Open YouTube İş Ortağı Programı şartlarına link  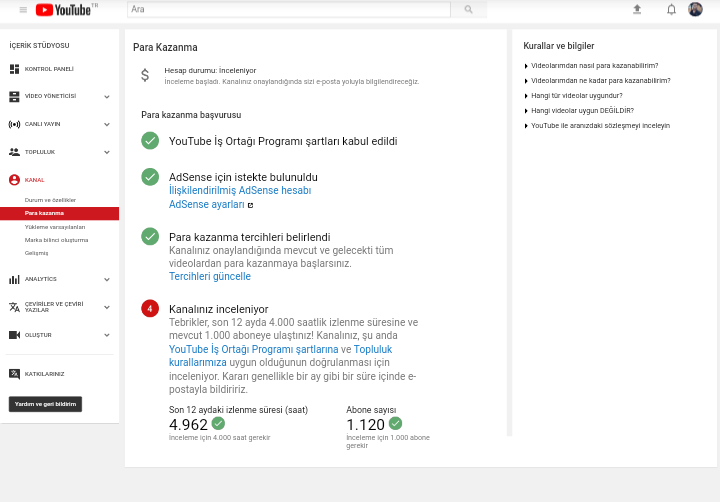coord(253,350)
